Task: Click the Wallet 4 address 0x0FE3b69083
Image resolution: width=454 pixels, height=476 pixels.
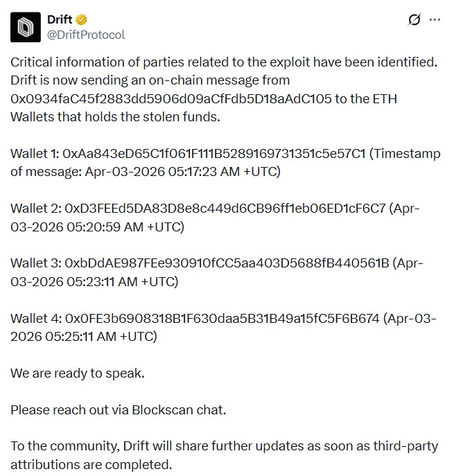Action: [x=222, y=318]
